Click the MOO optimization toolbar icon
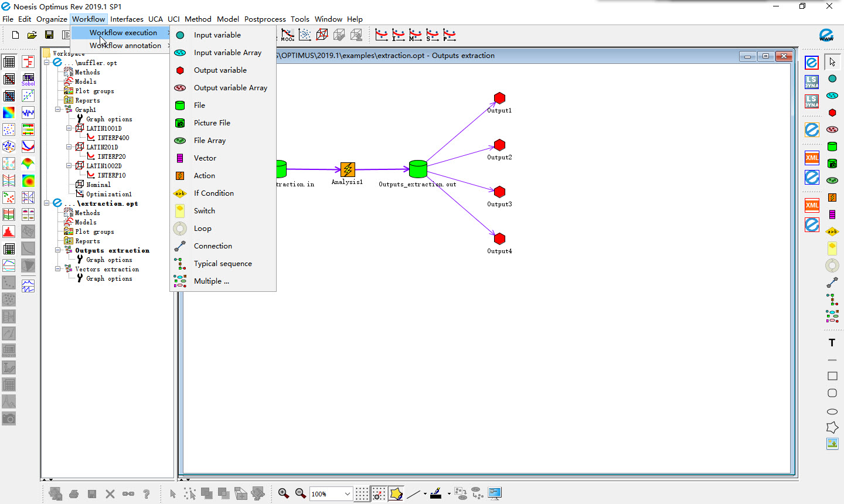 pos(287,35)
